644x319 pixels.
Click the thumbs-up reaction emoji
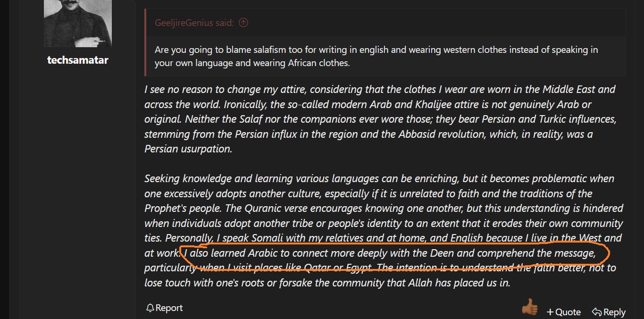click(x=529, y=308)
